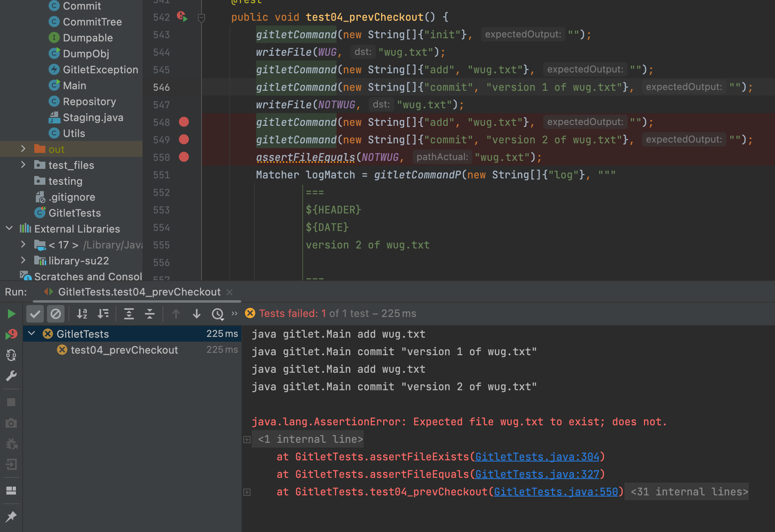This screenshot has height=532, width=775.
Task: Click run gutter icon at line 542
Action: coord(182,17)
